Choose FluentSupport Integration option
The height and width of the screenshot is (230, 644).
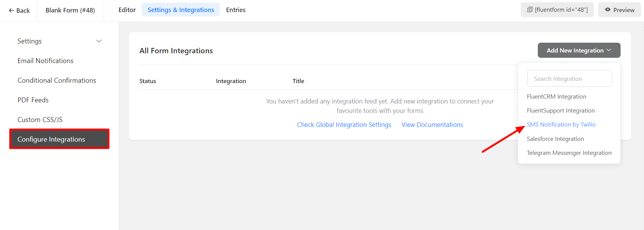click(560, 111)
